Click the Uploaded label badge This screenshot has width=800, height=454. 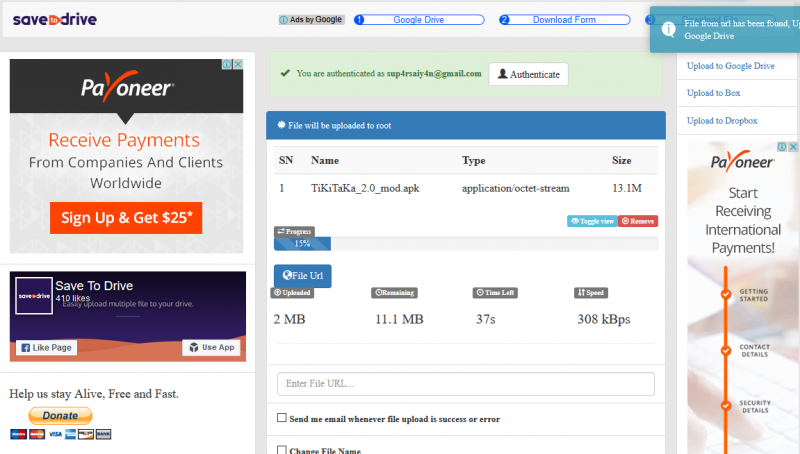click(x=292, y=293)
